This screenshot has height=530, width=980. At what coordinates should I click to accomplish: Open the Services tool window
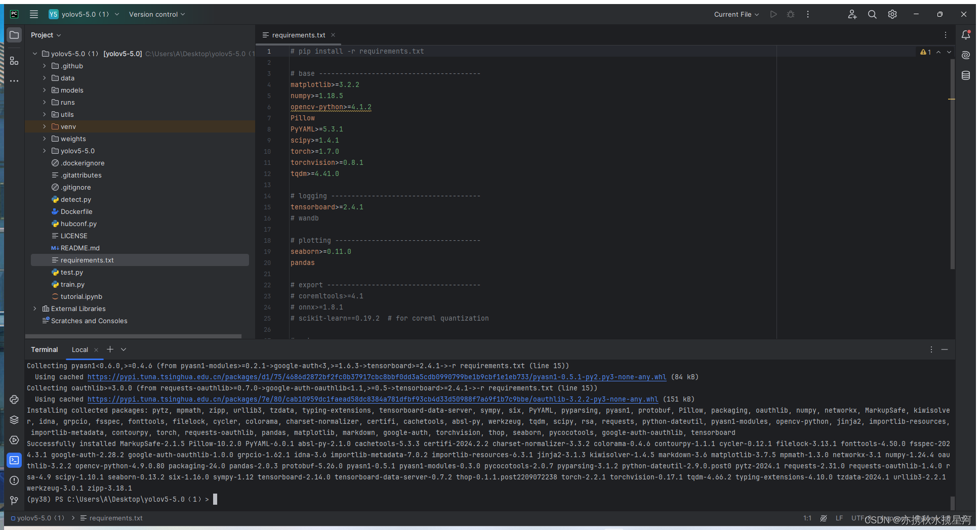pyautogui.click(x=14, y=440)
